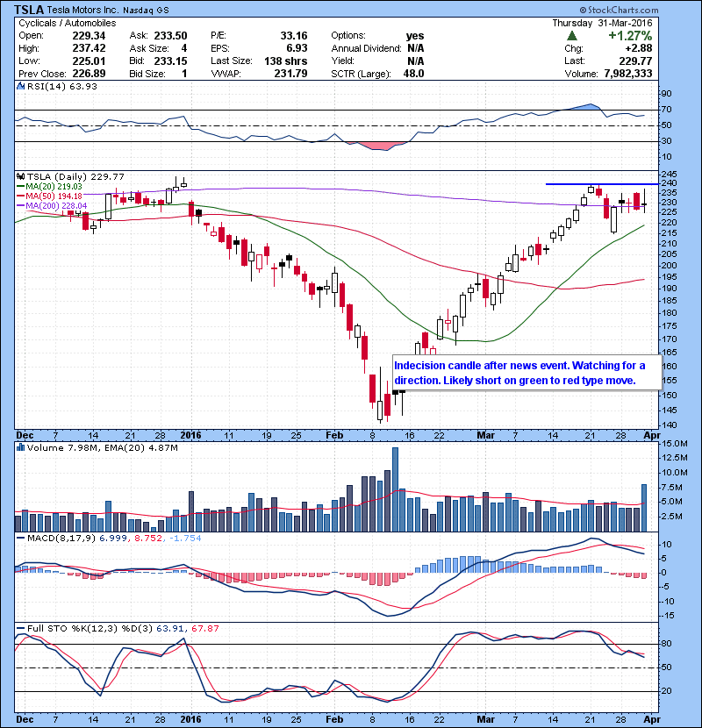702x728 pixels.
Task: Click the Last Size value 138 shrs
Action: click(286, 61)
